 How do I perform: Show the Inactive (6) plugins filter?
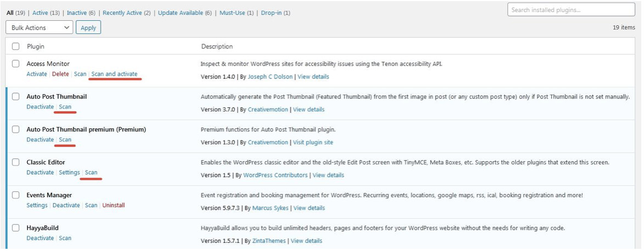coord(81,13)
